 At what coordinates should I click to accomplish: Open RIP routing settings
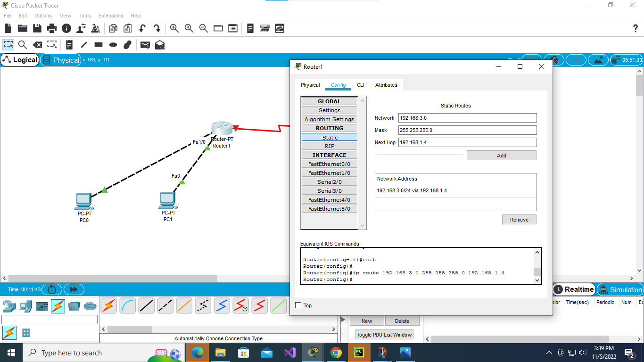pyautogui.click(x=330, y=146)
